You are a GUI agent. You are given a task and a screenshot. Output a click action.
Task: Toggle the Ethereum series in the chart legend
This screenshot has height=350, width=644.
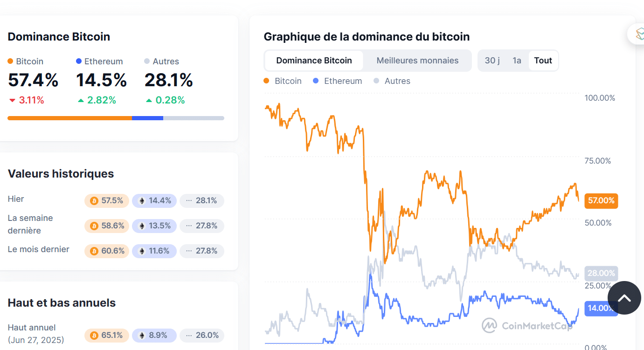[x=337, y=81]
